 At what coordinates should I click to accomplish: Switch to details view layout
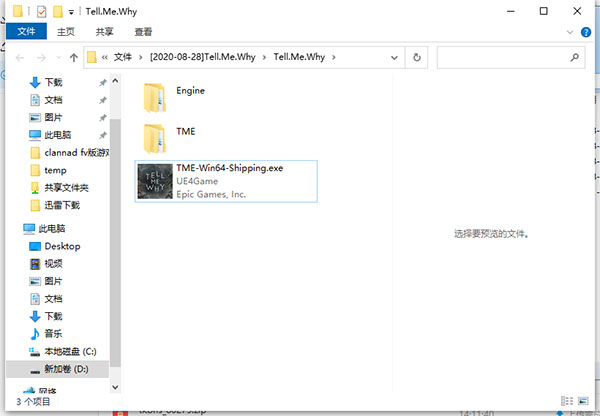[x=567, y=401]
